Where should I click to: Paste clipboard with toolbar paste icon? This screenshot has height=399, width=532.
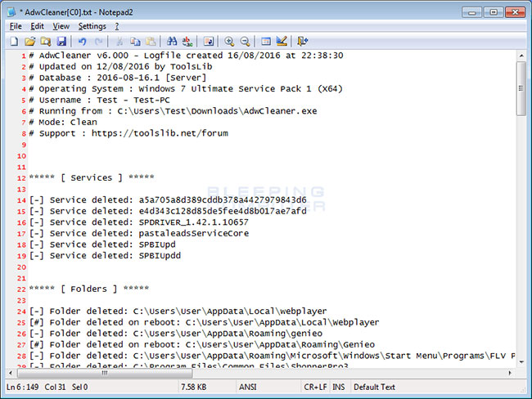(x=151, y=42)
